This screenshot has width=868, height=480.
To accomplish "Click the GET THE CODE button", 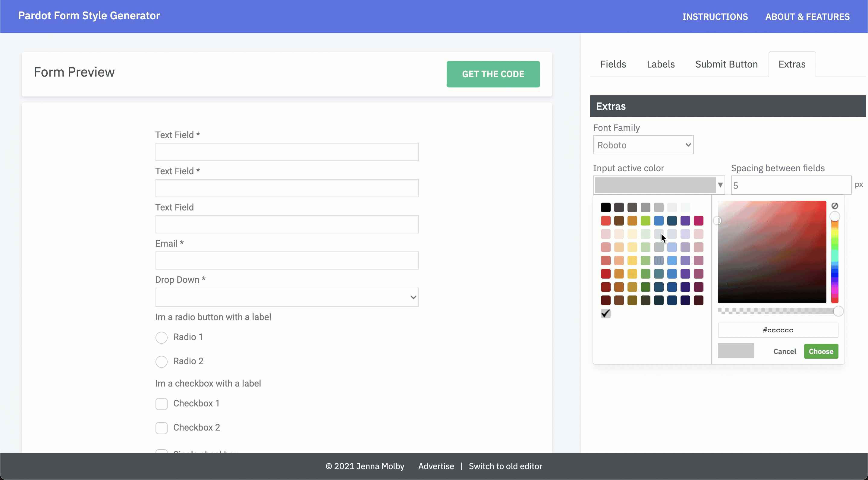I will point(493,74).
